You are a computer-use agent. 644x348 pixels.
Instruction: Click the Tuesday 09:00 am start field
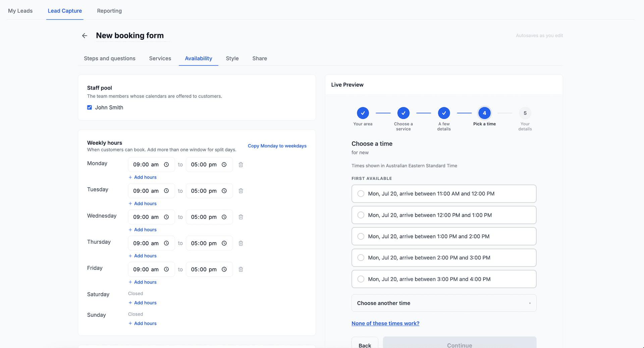tap(151, 191)
